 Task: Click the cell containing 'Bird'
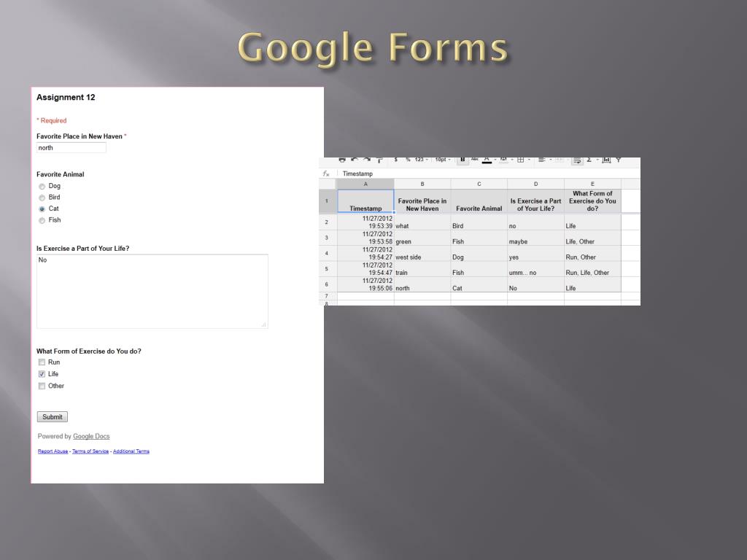coord(479,222)
